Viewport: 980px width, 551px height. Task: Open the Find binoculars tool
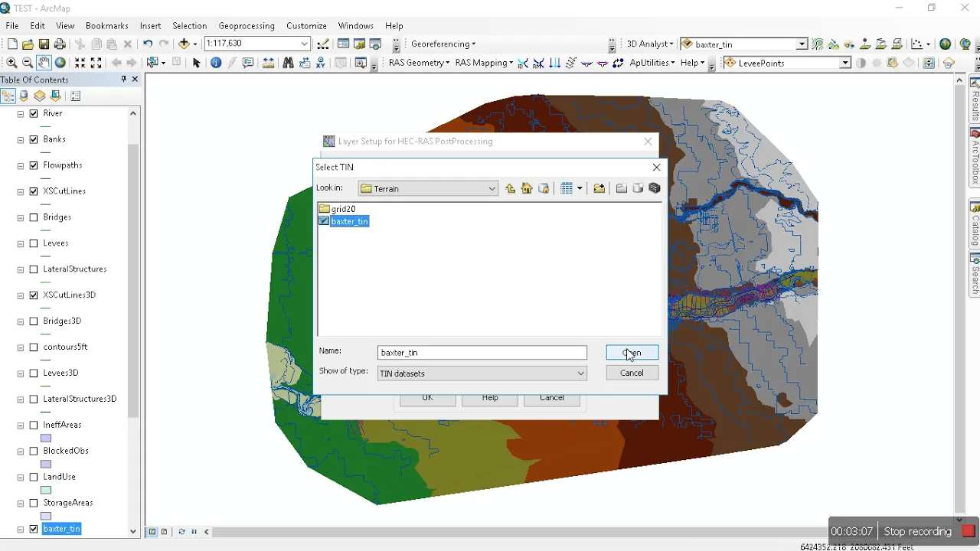click(x=288, y=63)
